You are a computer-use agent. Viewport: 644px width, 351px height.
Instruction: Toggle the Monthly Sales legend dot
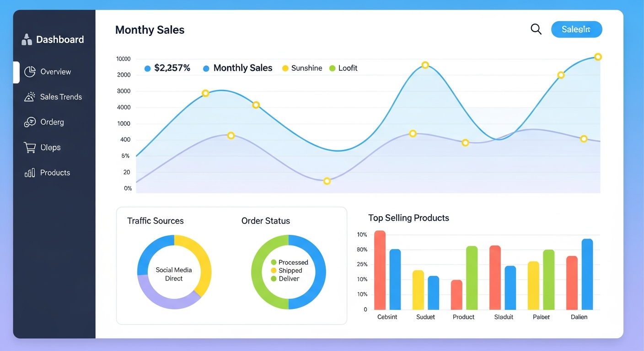(x=206, y=69)
